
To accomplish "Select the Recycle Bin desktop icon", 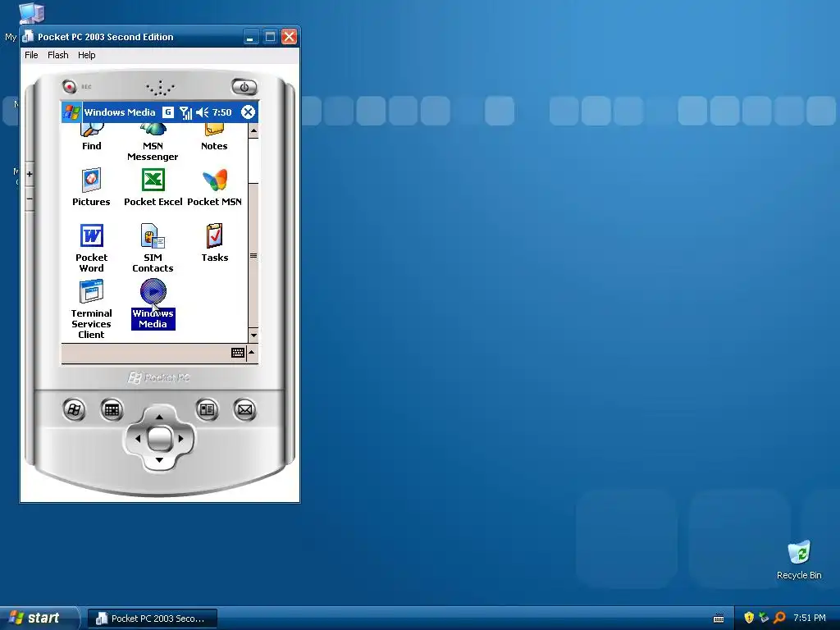I will coord(799,559).
